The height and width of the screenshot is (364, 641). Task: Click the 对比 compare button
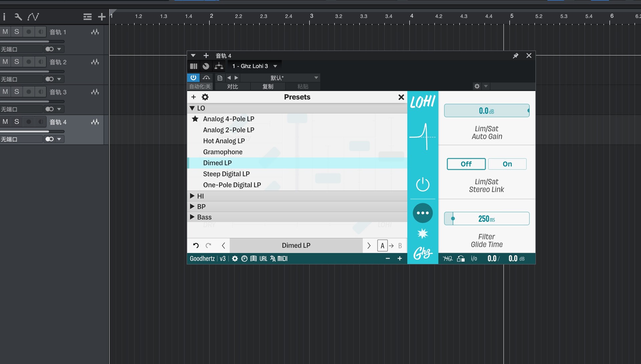pyautogui.click(x=232, y=86)
